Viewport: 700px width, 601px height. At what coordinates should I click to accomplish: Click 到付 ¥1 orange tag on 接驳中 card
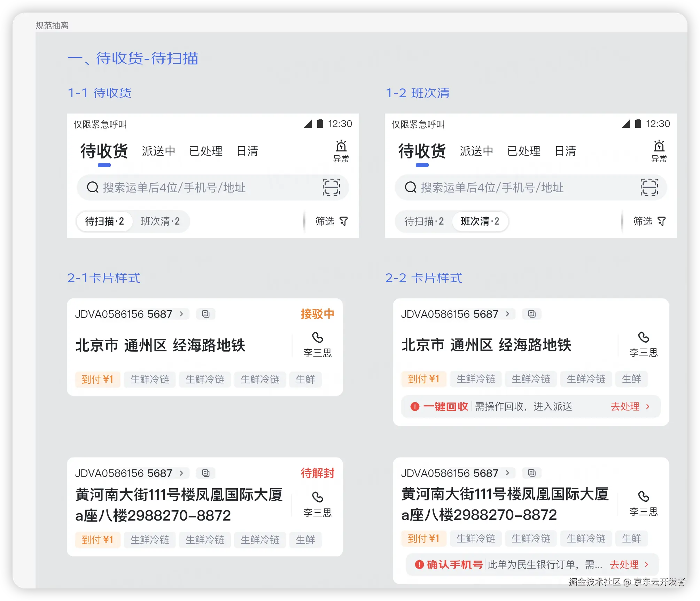(x=98, y=379)
